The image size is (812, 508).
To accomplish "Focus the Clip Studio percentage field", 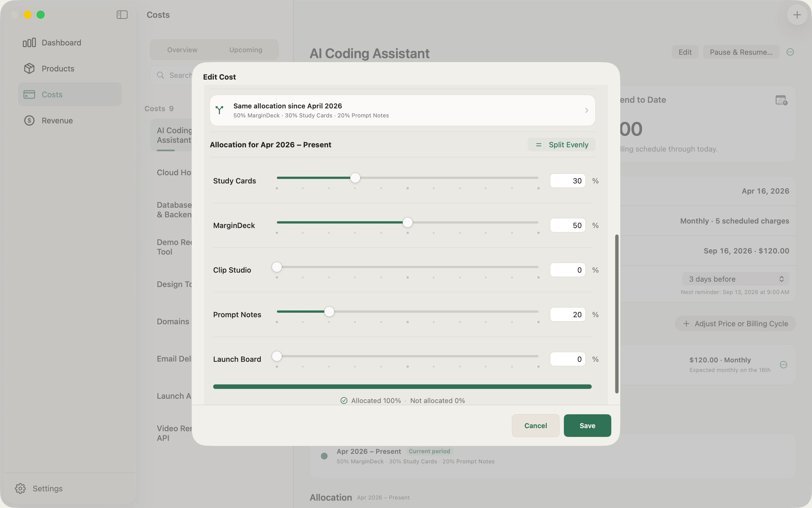I will [568, 270].
